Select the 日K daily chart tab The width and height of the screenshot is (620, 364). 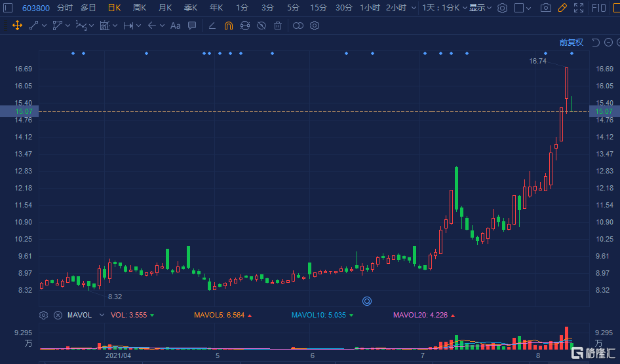point(114,8)
